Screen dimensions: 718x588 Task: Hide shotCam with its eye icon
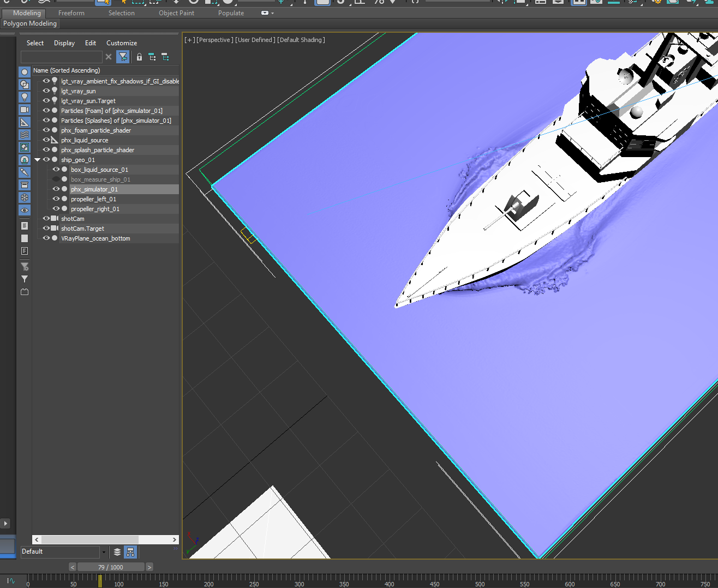click(x=46, y=218)
